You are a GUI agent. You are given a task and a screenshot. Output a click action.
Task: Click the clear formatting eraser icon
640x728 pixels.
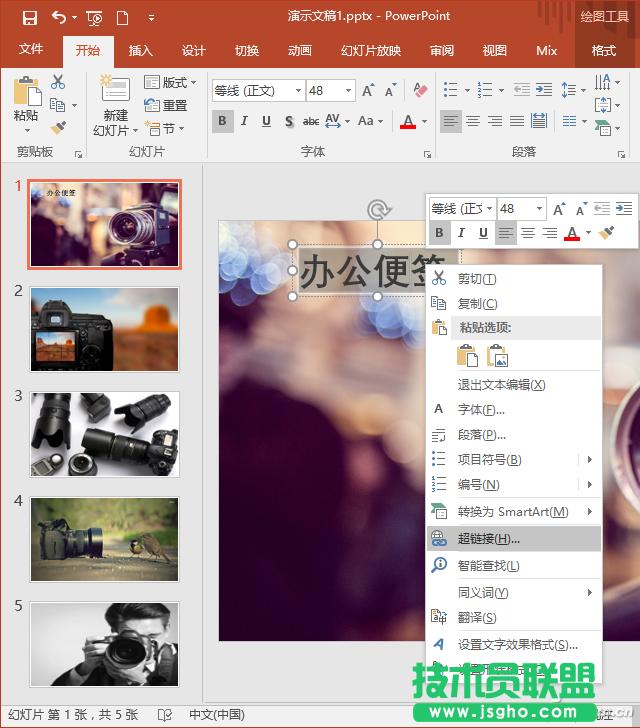click(x=420, y=91)
